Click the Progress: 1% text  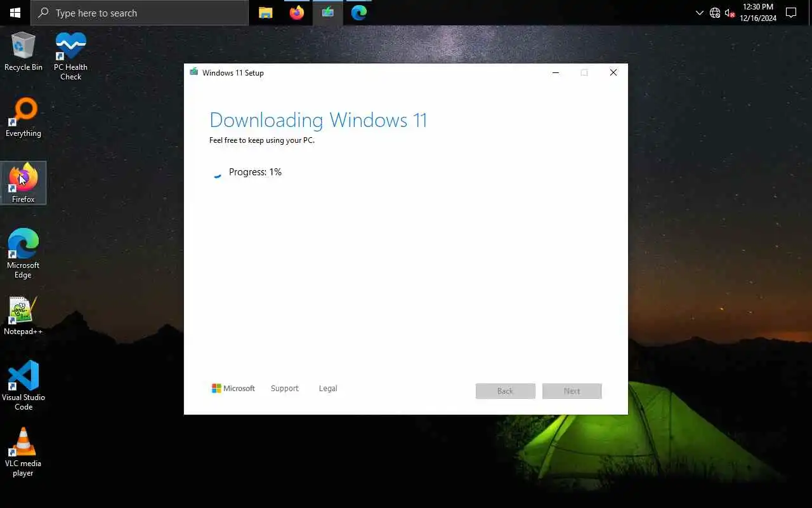(x=255, y=172)
